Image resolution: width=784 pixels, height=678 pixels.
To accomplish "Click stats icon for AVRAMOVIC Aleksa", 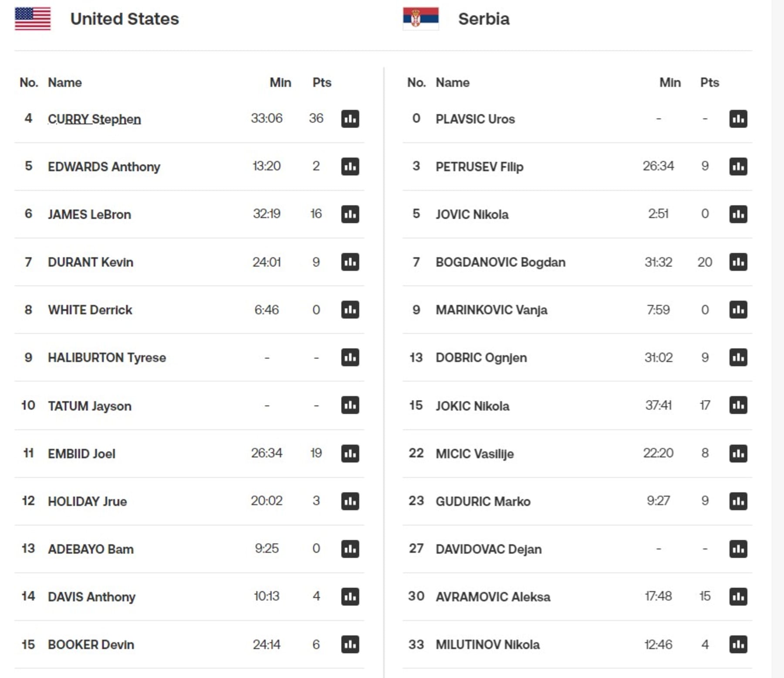I will tap(738, 596).
